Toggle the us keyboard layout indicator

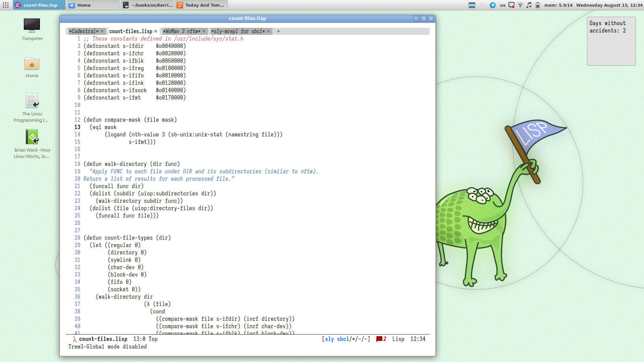coord(502,5)
